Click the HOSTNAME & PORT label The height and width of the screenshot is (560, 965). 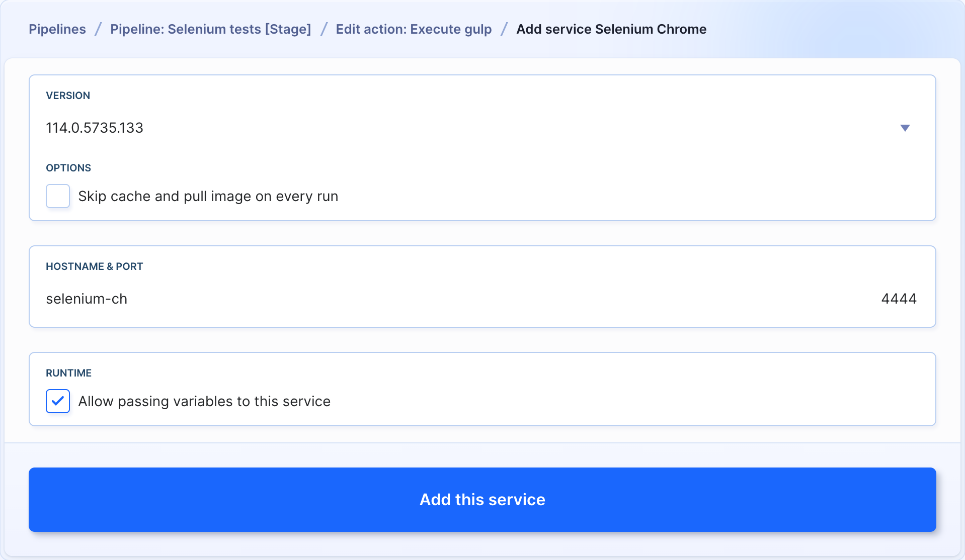(95, 266)
